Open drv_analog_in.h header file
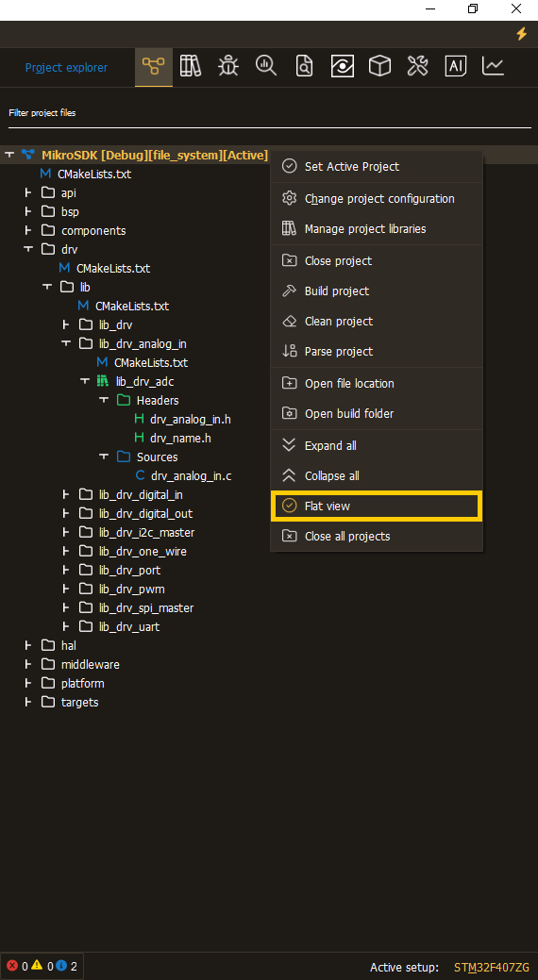 coord(191,419)
